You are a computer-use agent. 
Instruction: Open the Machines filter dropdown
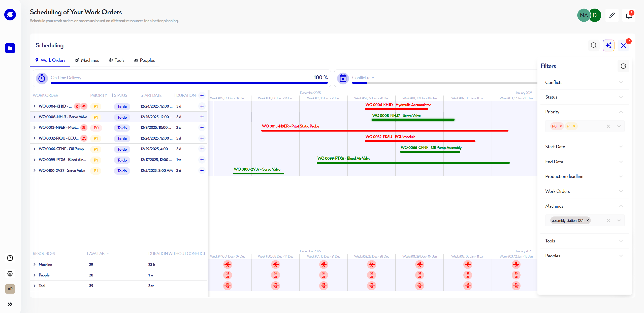click(x=619, y=220)
